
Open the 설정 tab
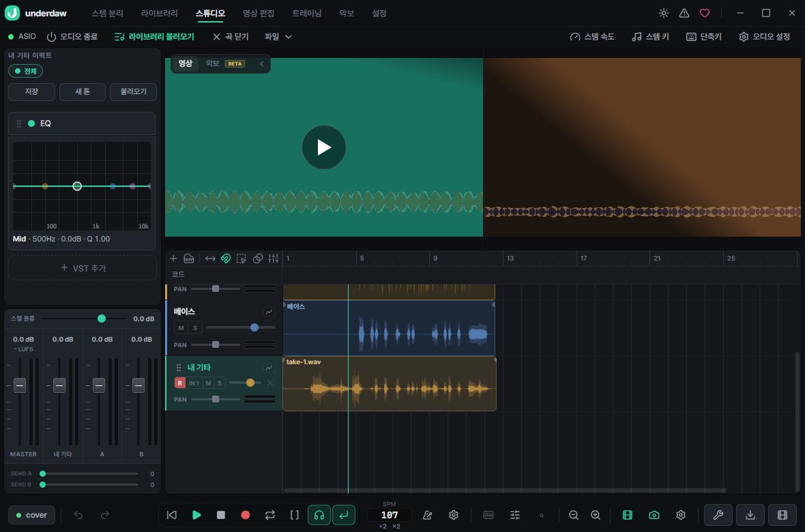(x=379, y=14)
